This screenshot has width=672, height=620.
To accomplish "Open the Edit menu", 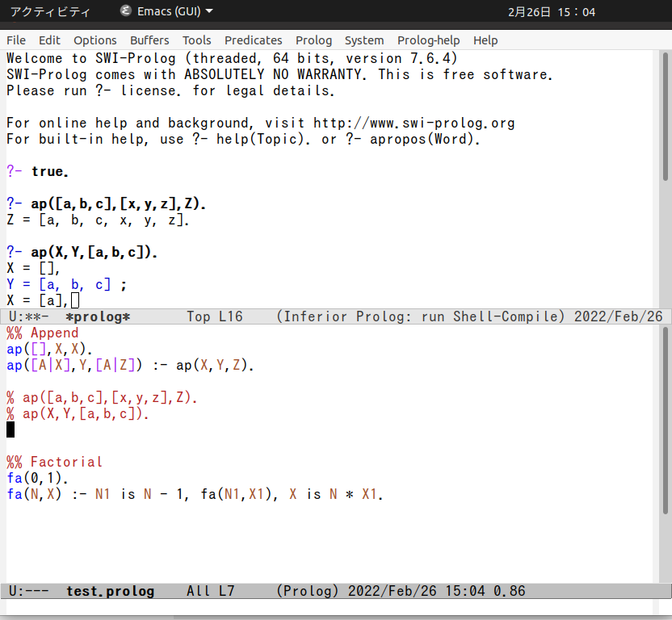I will pos(49,40).
